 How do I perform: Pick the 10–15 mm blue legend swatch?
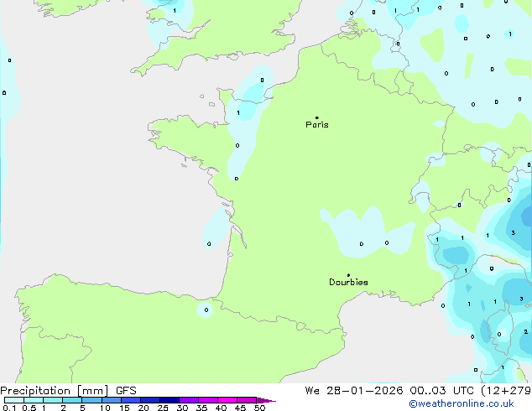[x=112, y=400]
